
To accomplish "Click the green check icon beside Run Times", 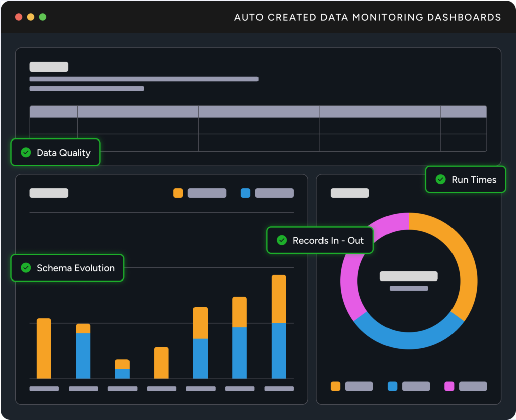I will click(440, 180).
